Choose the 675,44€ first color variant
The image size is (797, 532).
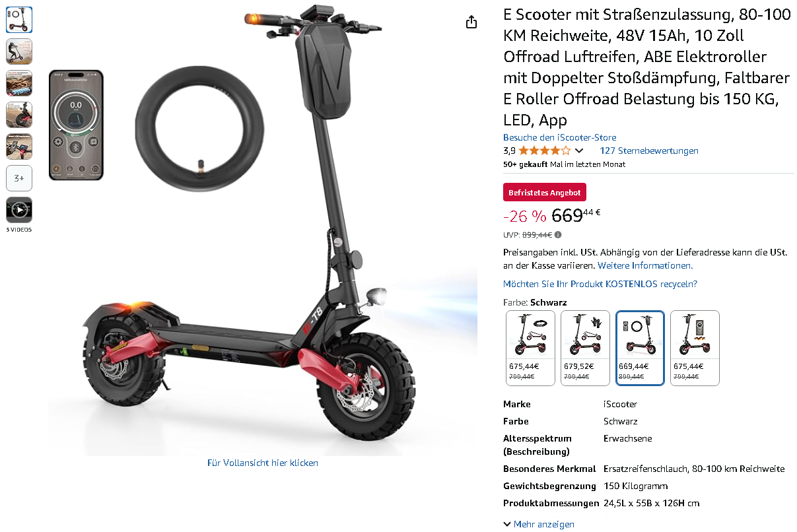[530, 348]
